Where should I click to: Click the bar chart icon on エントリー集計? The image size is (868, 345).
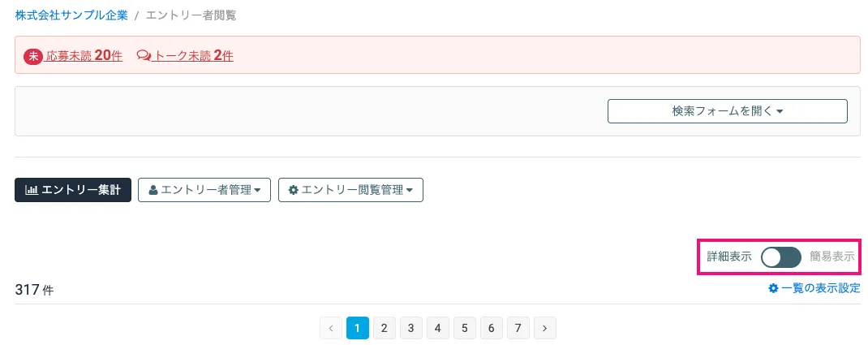tap(32, 190)
